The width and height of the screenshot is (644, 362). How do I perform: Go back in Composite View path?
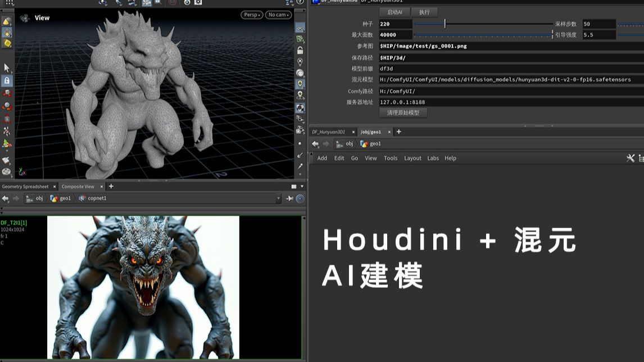[6, 198]
